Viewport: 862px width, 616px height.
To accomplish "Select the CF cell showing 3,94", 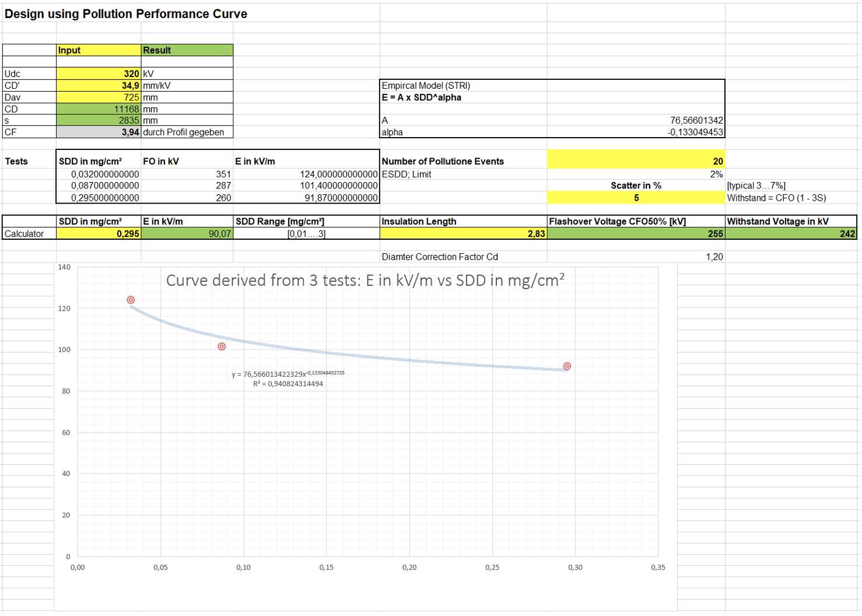I will click(x=99, y=132).
